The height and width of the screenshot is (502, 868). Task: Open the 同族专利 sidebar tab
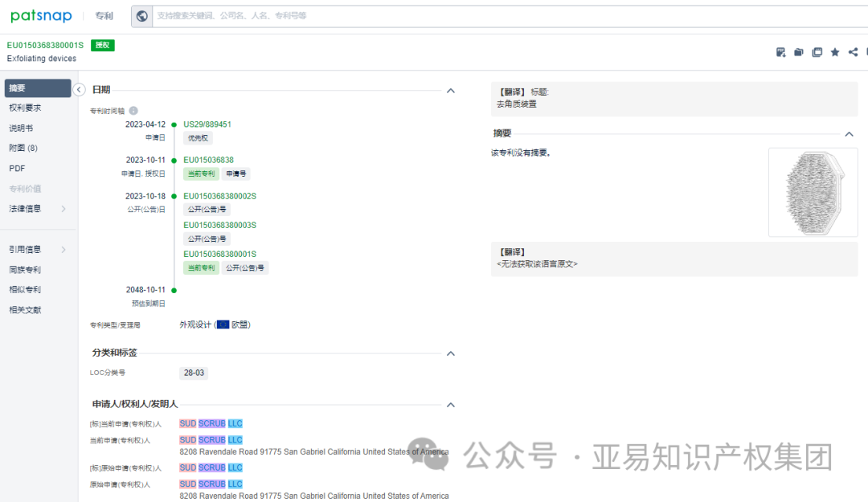click(25, 270)
